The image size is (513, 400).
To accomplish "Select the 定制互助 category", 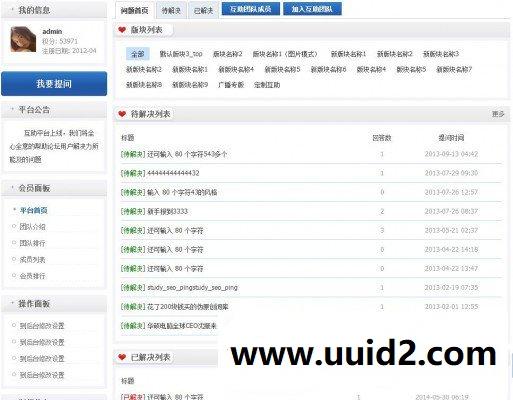I will coord(267,85).
